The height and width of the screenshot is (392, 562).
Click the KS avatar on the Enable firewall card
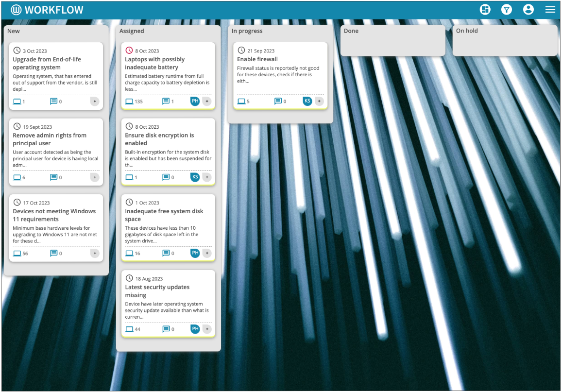[307, 101]
